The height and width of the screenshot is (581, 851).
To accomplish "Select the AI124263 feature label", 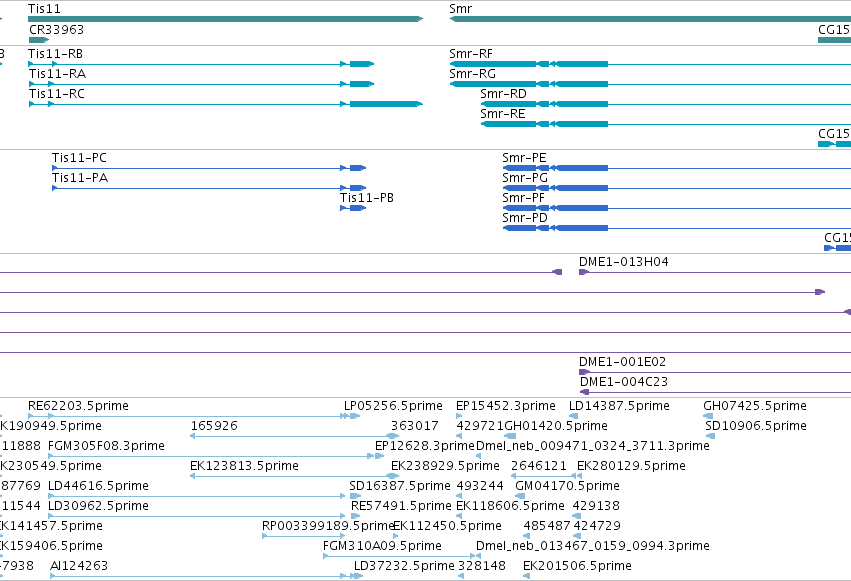I will [x=79, y=566].
